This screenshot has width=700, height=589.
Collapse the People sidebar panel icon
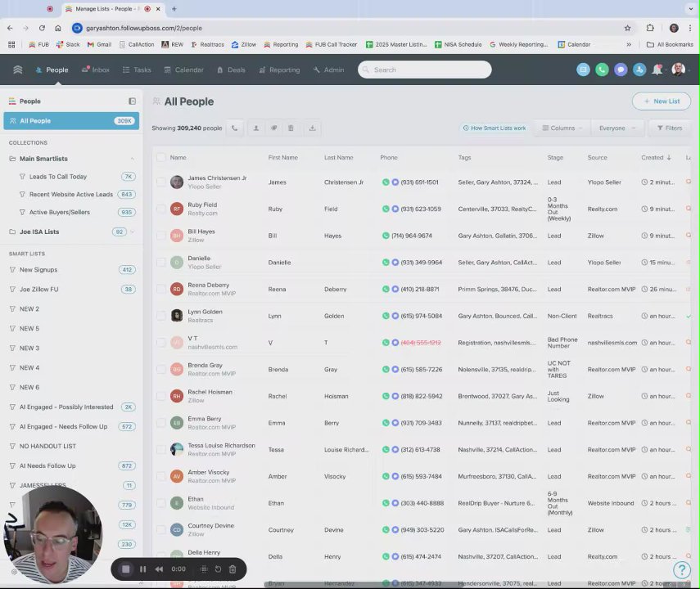tap(132, 101)
